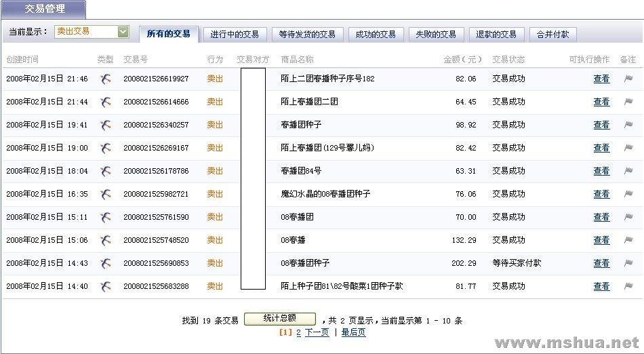
Task: Open the 成功的交易 tab
Action: [x=378, y=34]
